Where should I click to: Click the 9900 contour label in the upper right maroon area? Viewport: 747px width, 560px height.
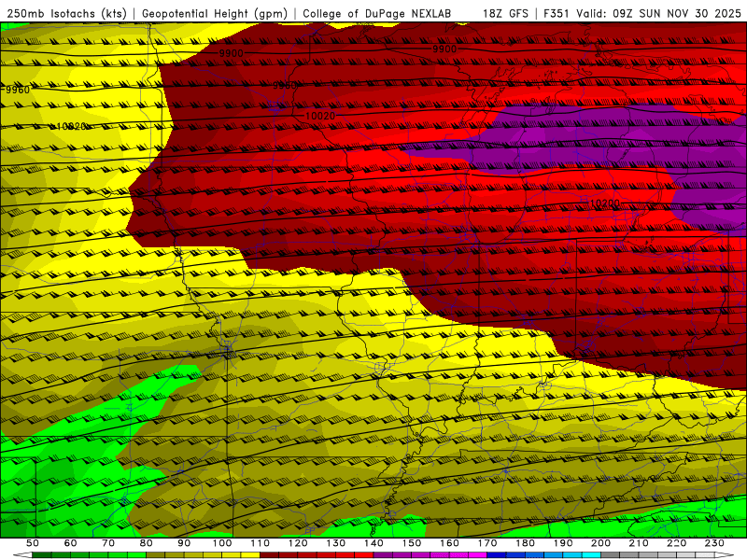(x=444, y=49)
